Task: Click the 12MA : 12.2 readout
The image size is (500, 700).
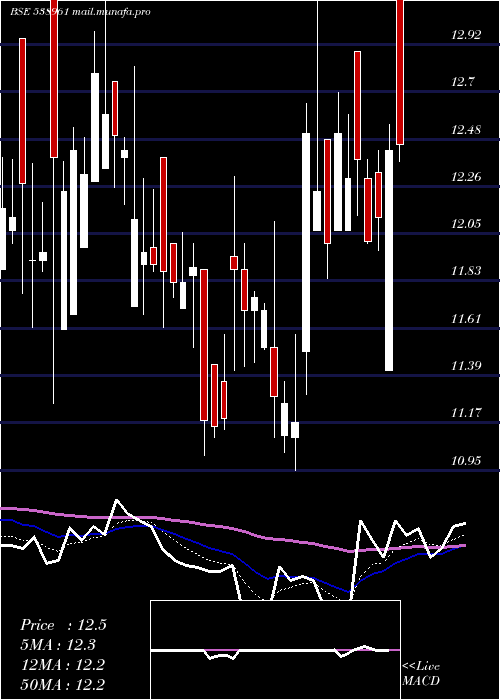Action: click(63, 665)
